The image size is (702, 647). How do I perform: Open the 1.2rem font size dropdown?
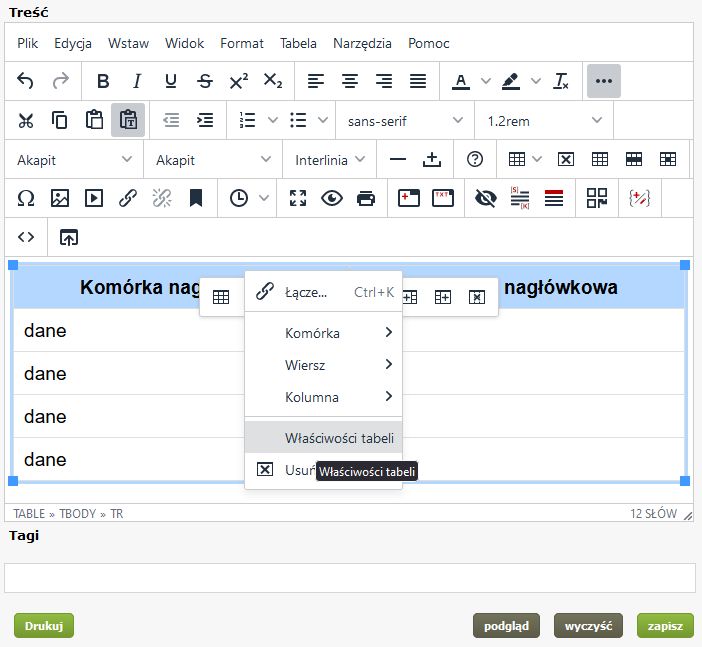tap(544, 120)
